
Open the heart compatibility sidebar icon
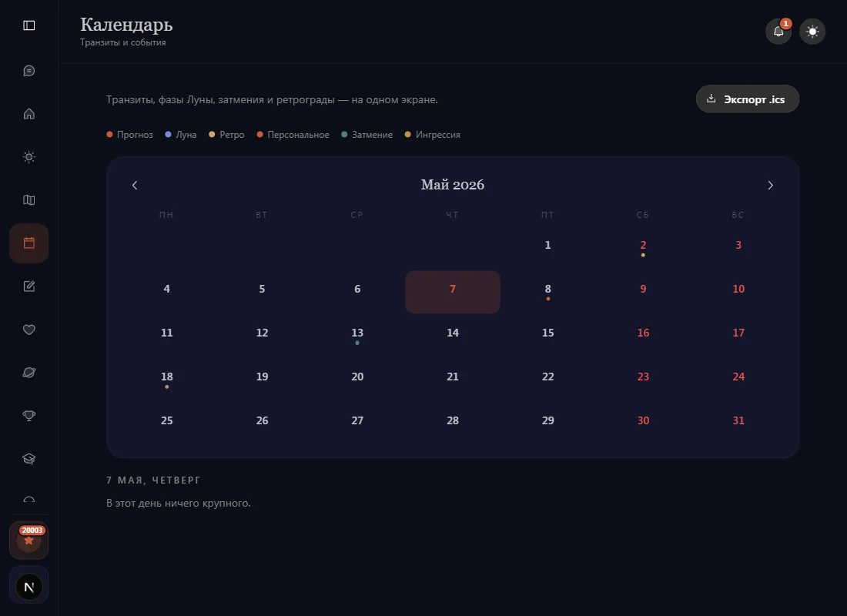point(29,330)
